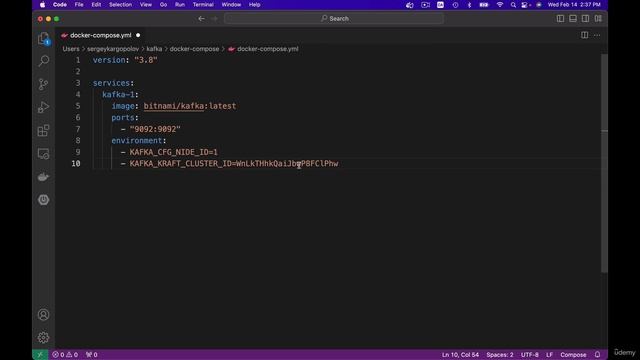The width and height of the screenshot is (640, 360).
Task: Open the View menu
Action: tap(146, 5)
